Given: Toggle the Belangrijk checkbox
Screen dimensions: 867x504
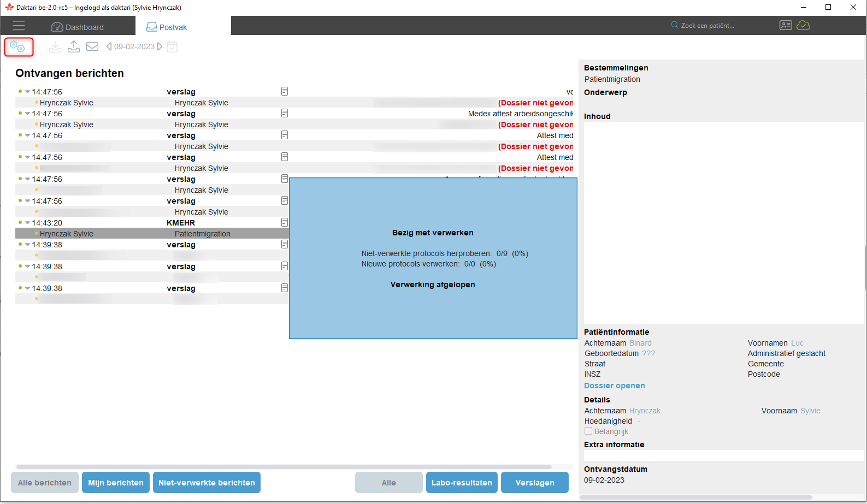Looking at the screenshot, I should tap(588, 431).
